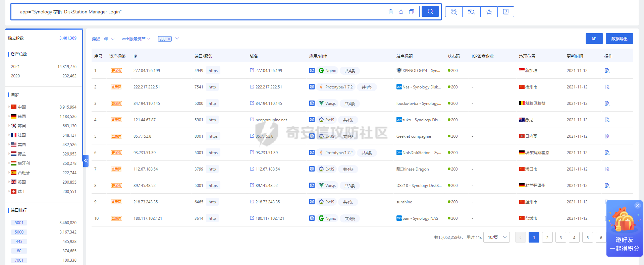The image size is (644, 265).
Task: Click component grid icon in row 27.104.156.199
Action: [x=312, y=71]
